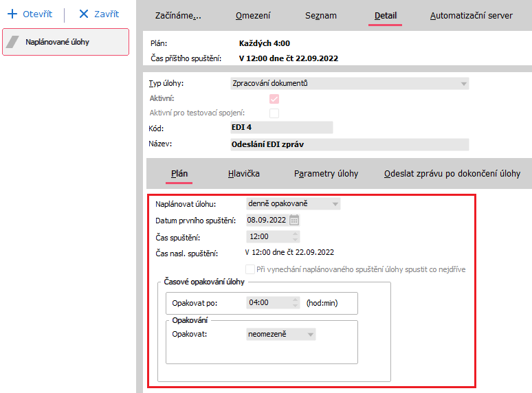The height and width of the screenshot is (393, 532).
Task: Open calendar picker for Datum prvního spuštění
Action: coord(294,221)
